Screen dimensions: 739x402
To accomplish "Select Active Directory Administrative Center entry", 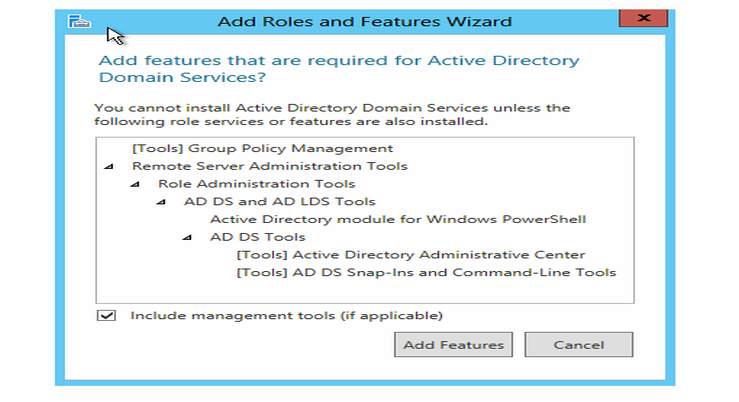I will click(x=410, y=255).
